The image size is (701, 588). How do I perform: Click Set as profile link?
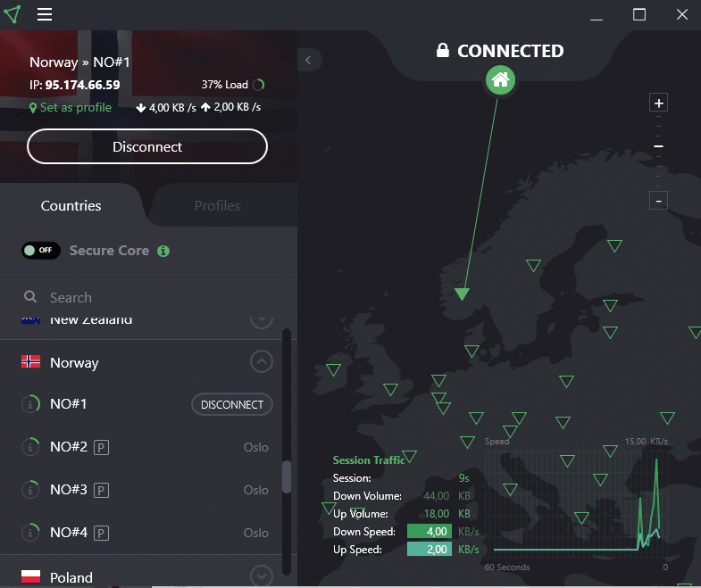pyautogui.click(x=76, y=107)
